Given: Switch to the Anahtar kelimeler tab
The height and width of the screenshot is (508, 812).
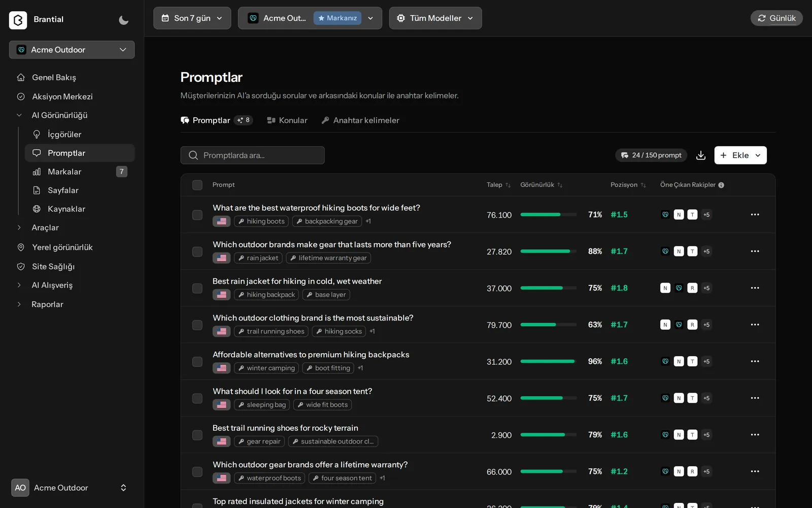Looking at the screenshot, I should click(x=360, y=120).
